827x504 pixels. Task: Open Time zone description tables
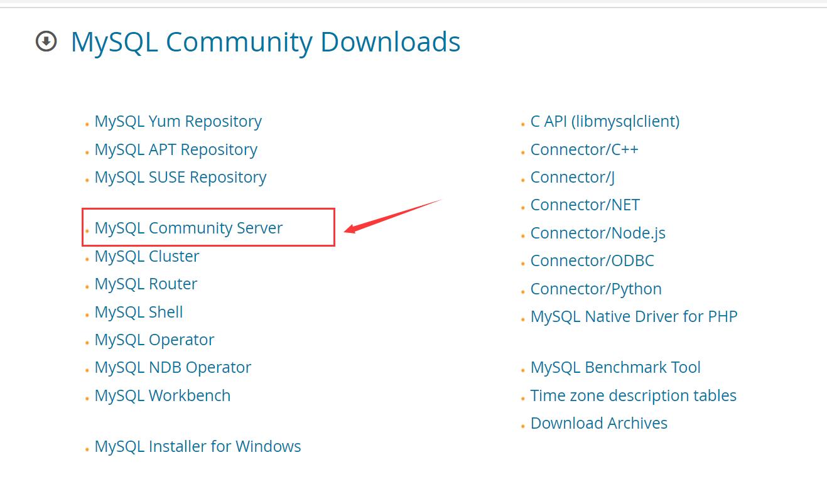[x=634, y=395]
